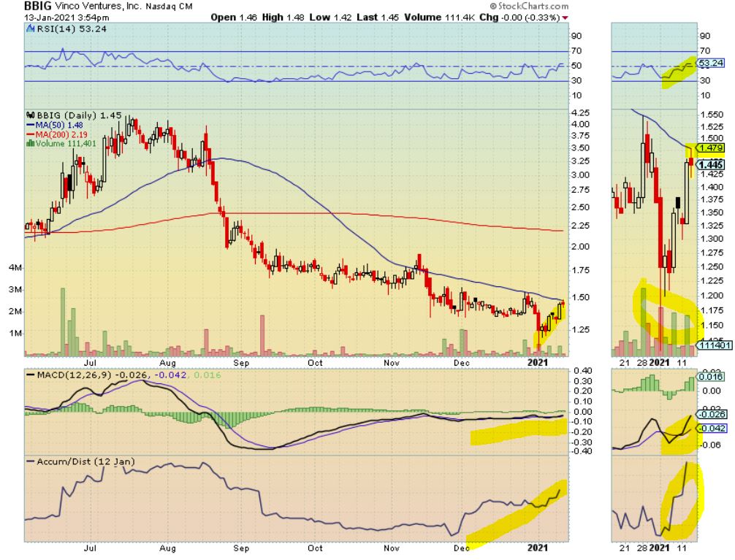Click the blue MA(50) legend line swatch
The image size is (735, 560).
tap(31, 125)
